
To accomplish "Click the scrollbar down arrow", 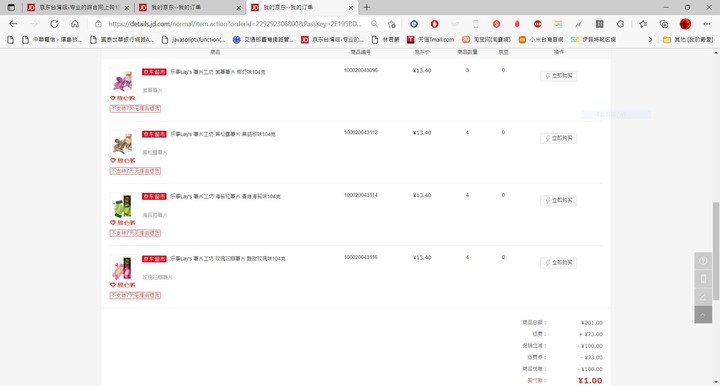I will 716,382.
